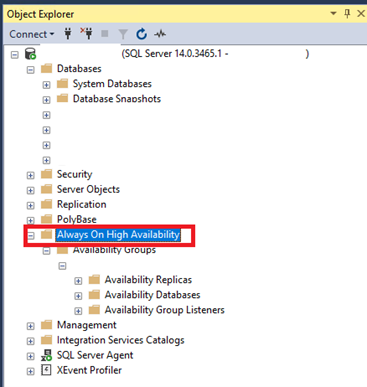Select the Management tree item
Viewport: 367px width, 387px height.
click(x=87, y=325)
